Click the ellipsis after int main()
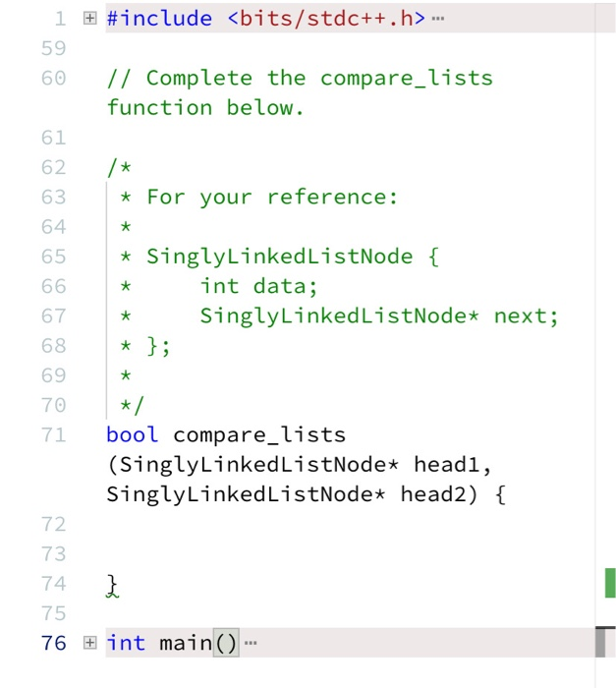The image size is (616, 688). click(x=251, y=643)
